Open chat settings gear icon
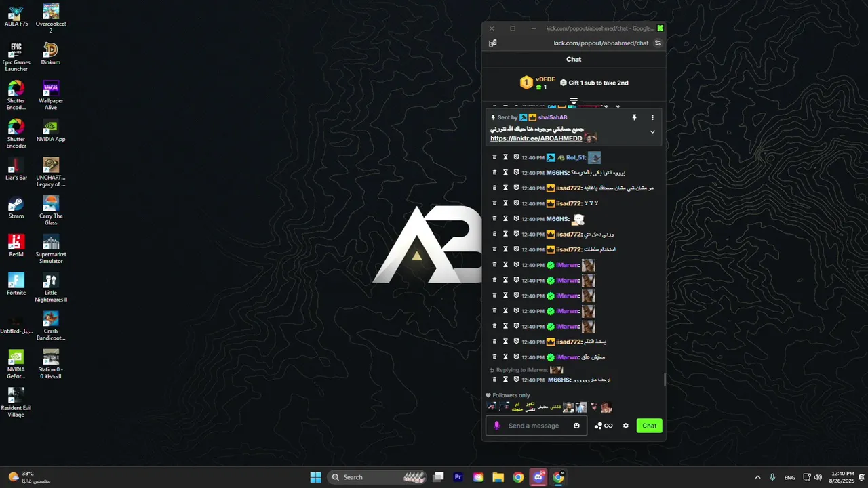 626,426
